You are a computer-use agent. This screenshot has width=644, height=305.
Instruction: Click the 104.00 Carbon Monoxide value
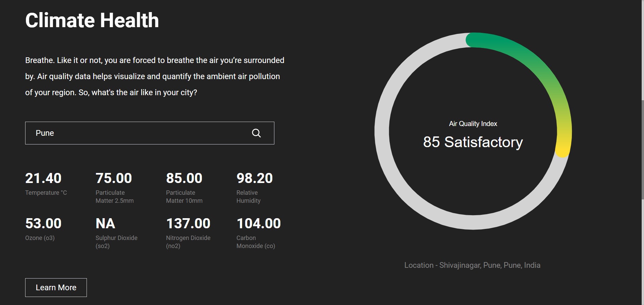click(x=259, y=224)
